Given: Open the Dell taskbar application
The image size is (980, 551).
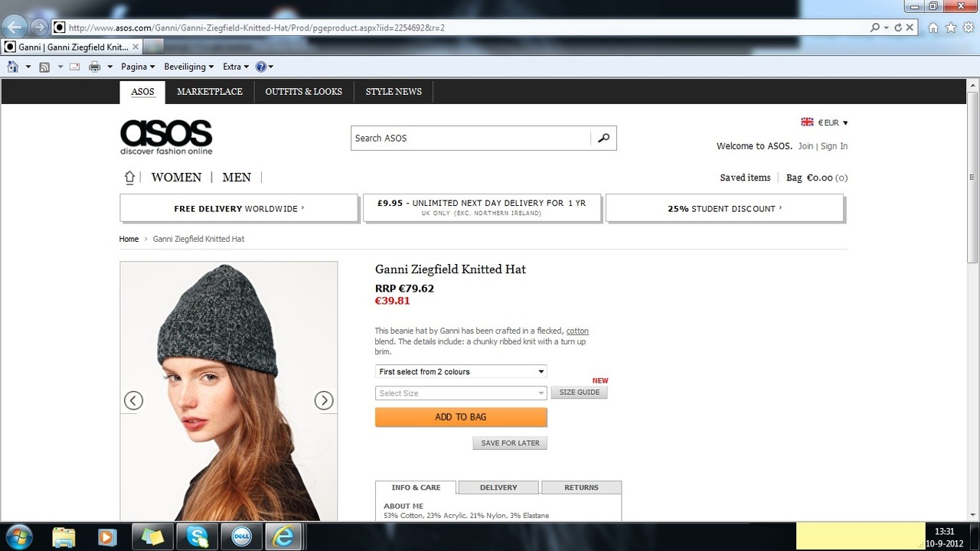Looking at the screenshot, I should (x=240, y=536).
